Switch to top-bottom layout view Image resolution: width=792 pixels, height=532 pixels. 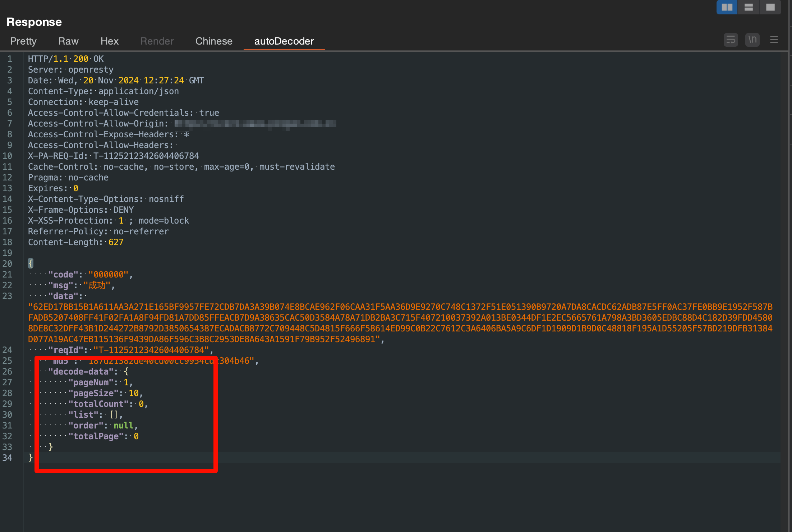pos(749,7)
